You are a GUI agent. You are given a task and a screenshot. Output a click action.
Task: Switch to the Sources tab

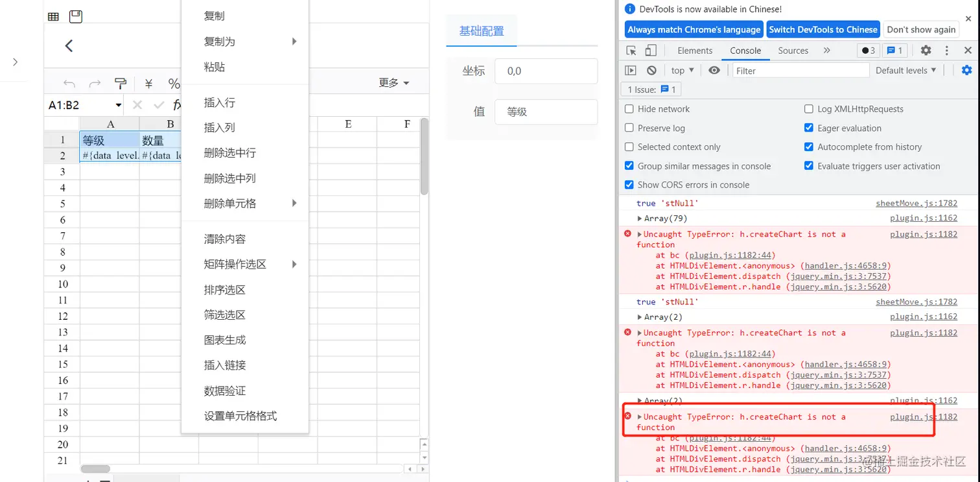[x=793, y=51]
